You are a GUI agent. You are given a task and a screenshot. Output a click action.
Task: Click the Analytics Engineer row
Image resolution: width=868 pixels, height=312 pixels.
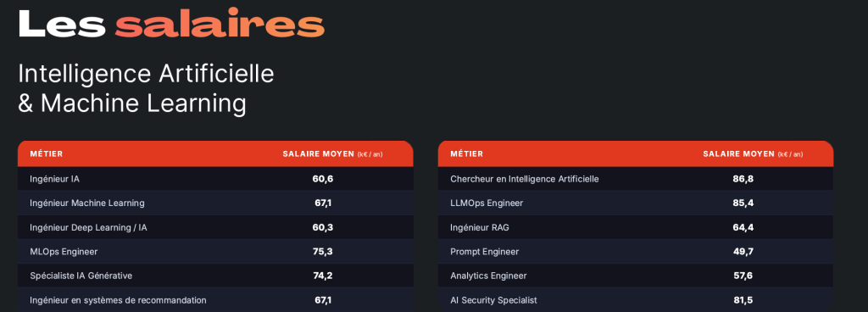click(636, 276)
